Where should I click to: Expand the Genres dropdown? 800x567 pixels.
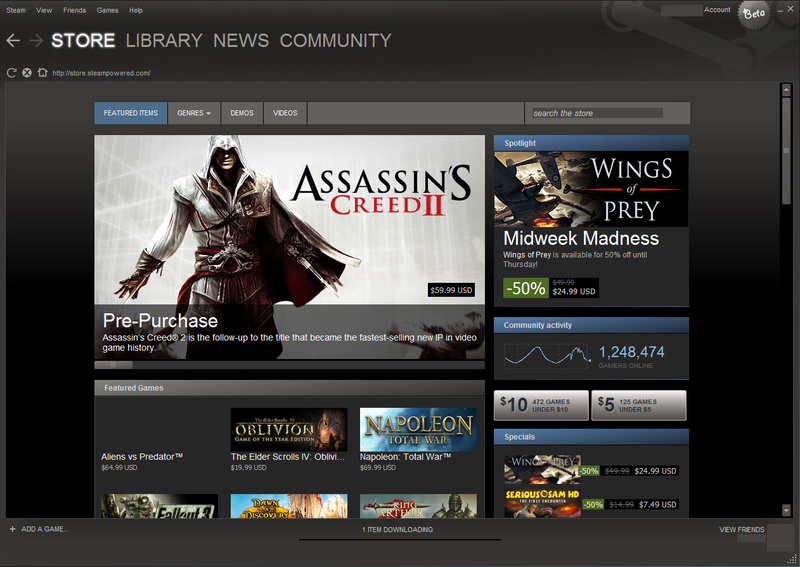194,113
